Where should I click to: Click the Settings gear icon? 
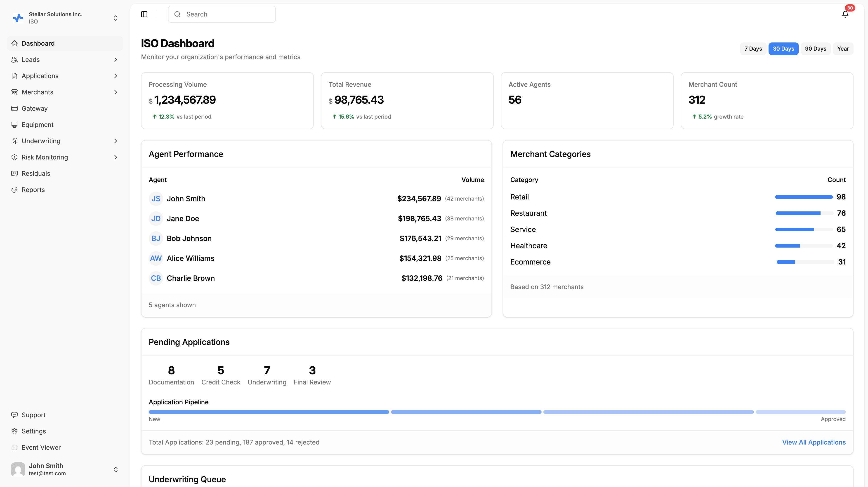click(14, 431)
